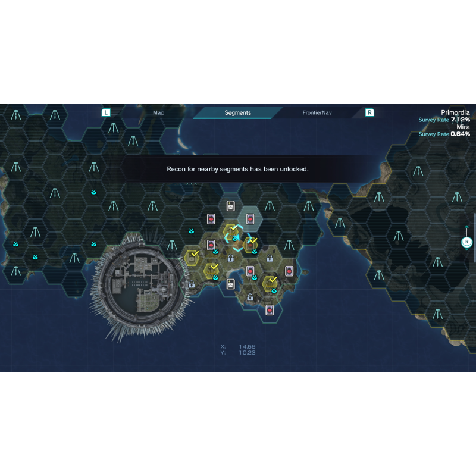Switch to the Map tab

(158, 112)
